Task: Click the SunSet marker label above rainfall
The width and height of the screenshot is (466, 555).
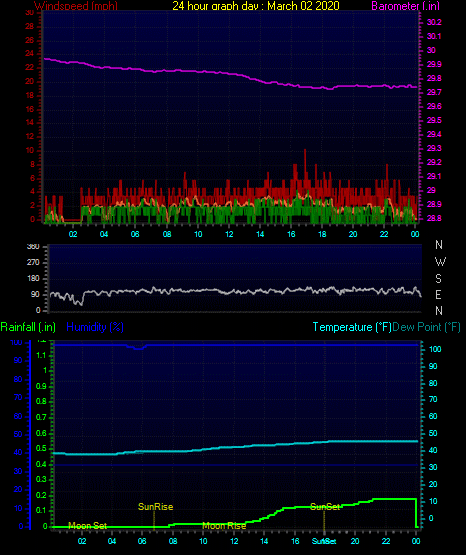Action: coord(325,507)
